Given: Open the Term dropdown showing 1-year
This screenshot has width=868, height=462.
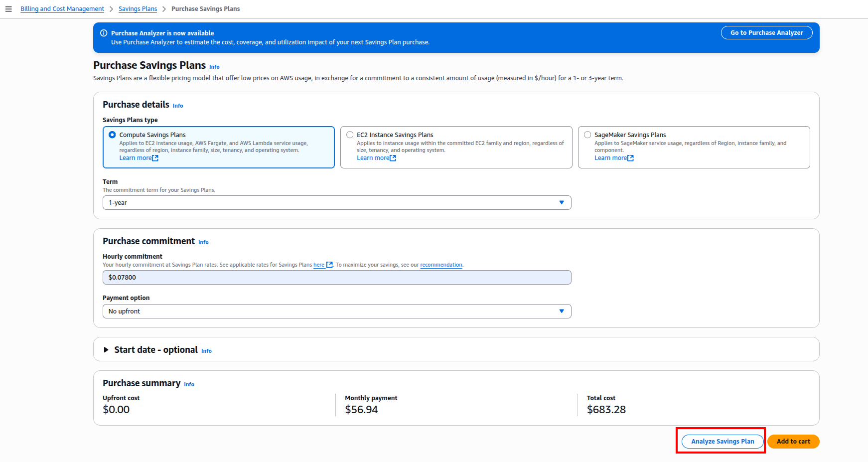Looking at the screenshot, I should [x=562, y=202].
